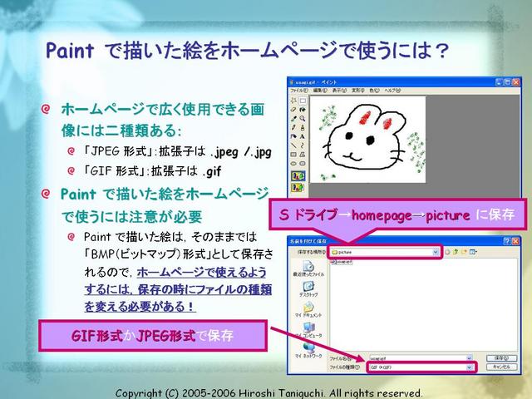The width and height of the screenshot is (532, 399).
Task: Open マイ ドキュメント in save dialog sidebar
Action: [308, 309]
